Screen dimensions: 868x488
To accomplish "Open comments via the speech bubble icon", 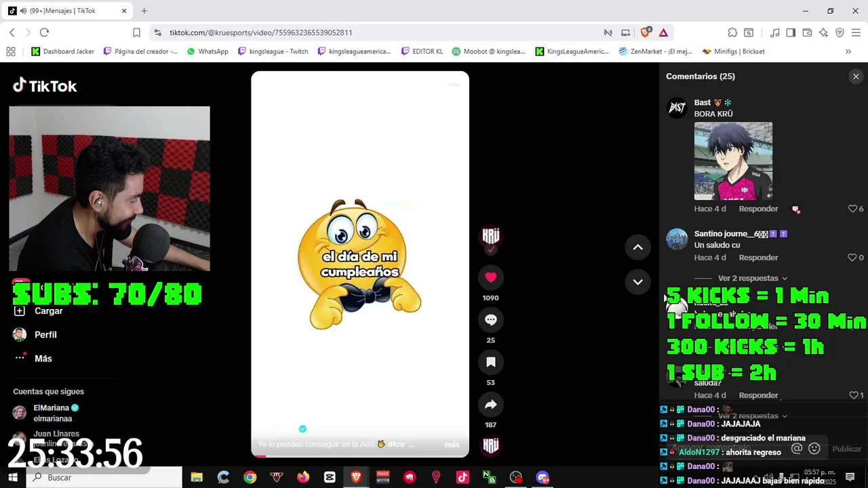I will pyautogui.click(x=491, y=320).
